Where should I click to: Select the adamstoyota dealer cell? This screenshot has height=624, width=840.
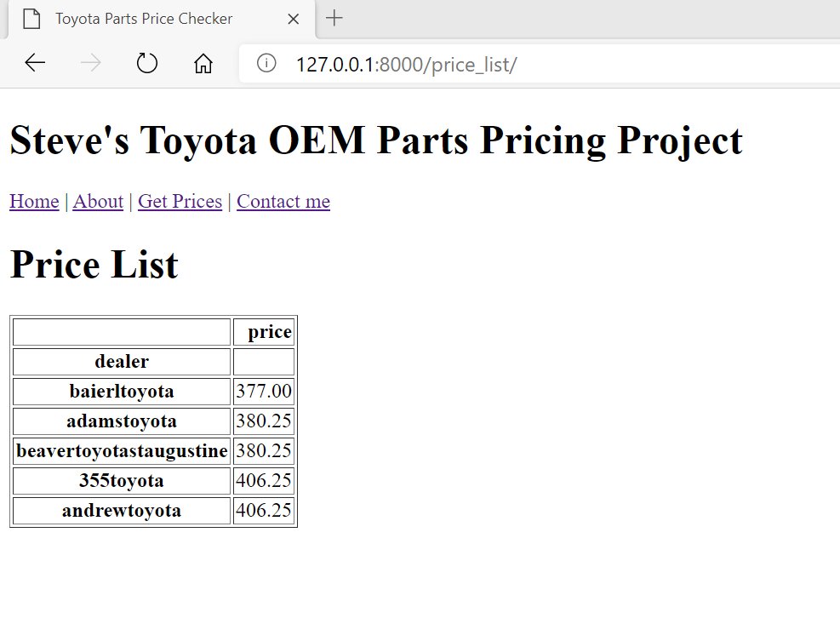[x=122, y=421]
